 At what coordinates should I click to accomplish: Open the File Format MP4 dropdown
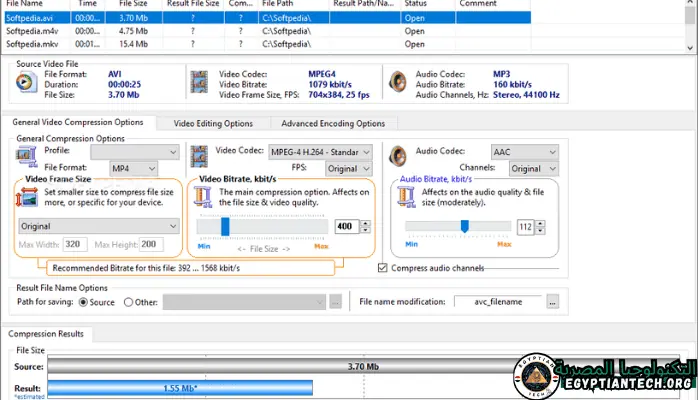tap(132, 168)
